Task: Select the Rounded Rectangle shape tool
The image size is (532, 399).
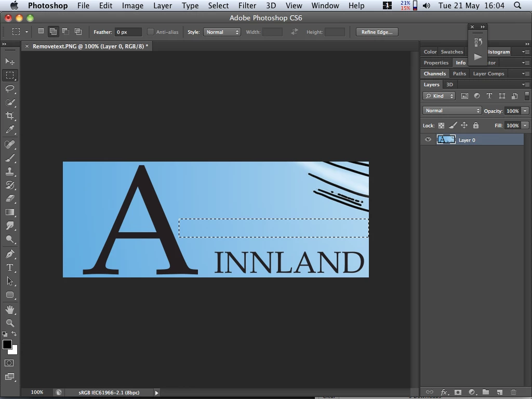Action: pos(10,295)
